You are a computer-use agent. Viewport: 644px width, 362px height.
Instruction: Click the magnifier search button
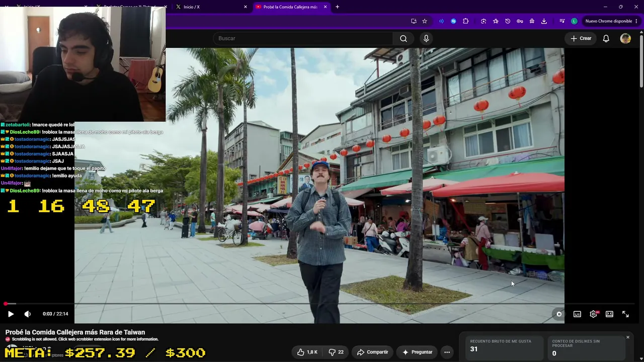point(404,38)
